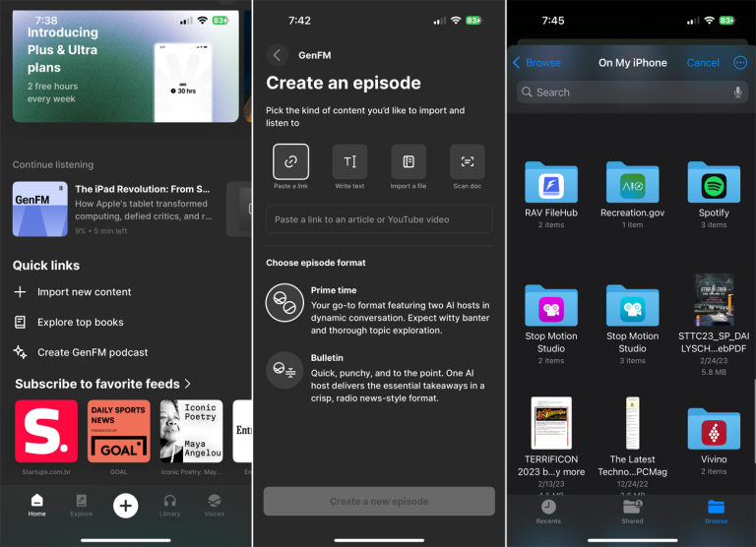The image size is (756, 547).
Task: Select the Bulletin episode format
Action: pos(284,371)
